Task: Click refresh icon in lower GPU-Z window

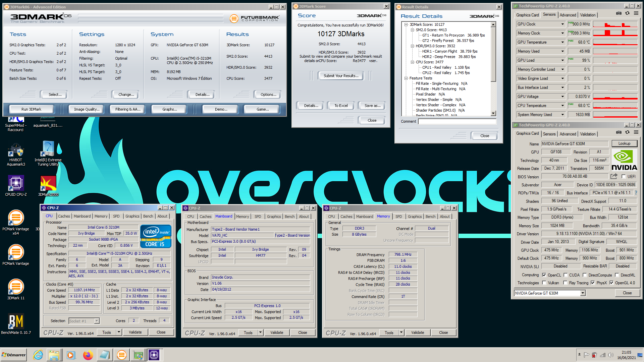Action: (x=627, y=132)
